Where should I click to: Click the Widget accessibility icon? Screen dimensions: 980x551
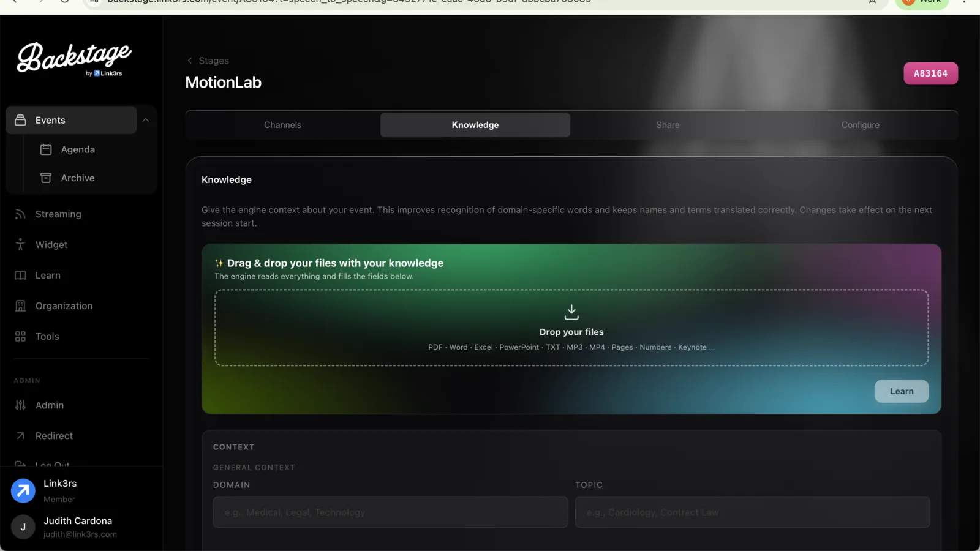tap(20, 244)
